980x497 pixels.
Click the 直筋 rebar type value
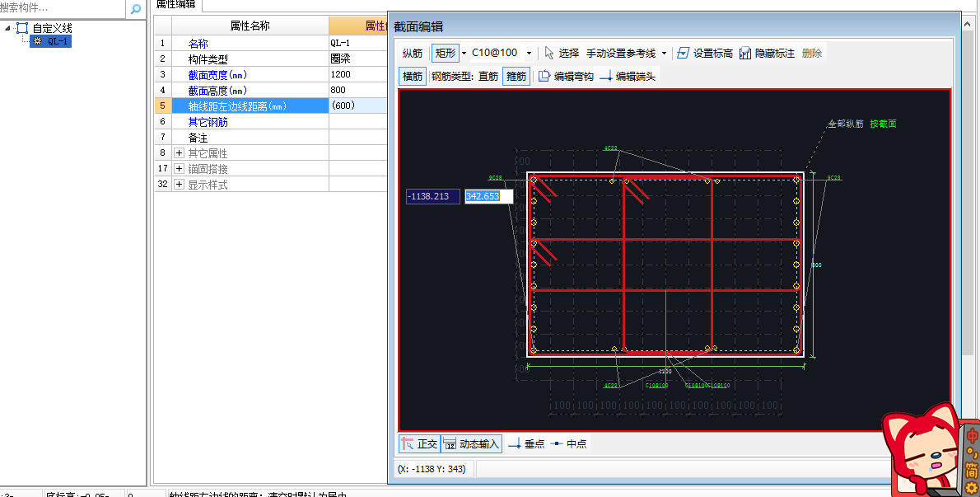coord(488,77)
